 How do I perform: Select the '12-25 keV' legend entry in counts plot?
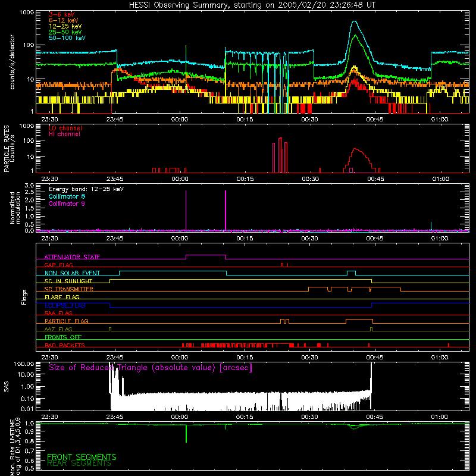(x=65, y=26)
